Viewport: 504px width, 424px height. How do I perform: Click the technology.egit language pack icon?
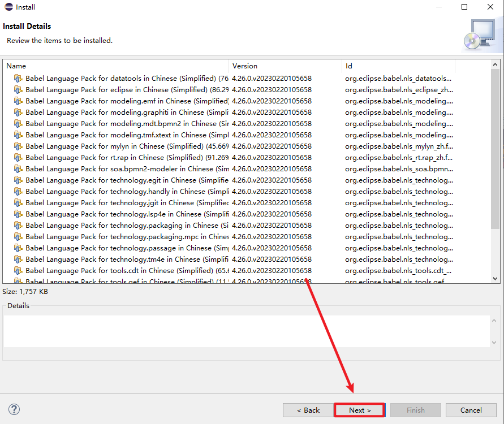point(18,180)
